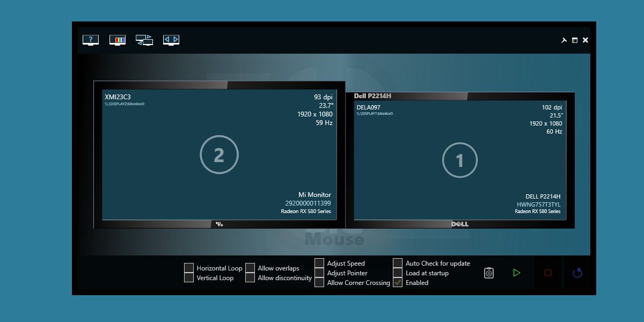Uncheck the Enabled checkbox
The height and width of the screenshot is (322, 644).
(398, 282)
